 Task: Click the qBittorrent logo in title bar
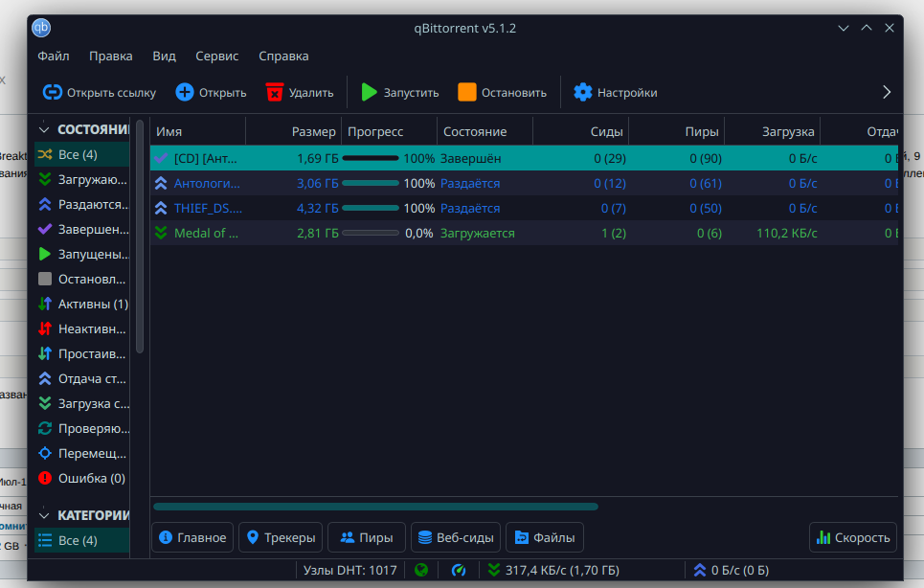[41, 28]
